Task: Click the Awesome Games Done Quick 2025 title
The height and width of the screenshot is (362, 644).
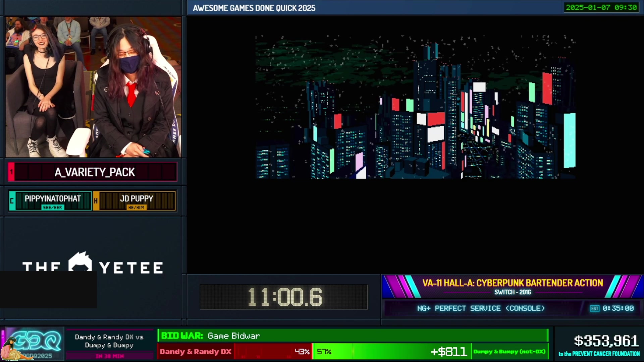Action: pyautogui.click(x=254, y=8)
